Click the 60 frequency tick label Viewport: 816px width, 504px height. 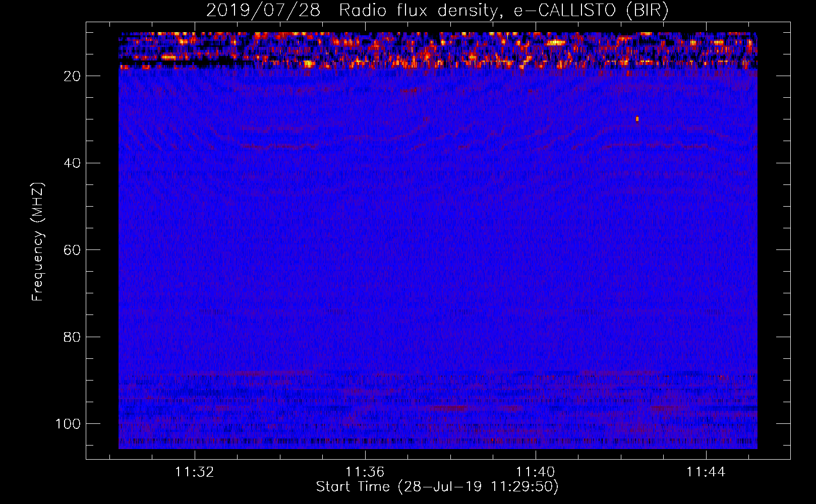[x=73, y=250]
